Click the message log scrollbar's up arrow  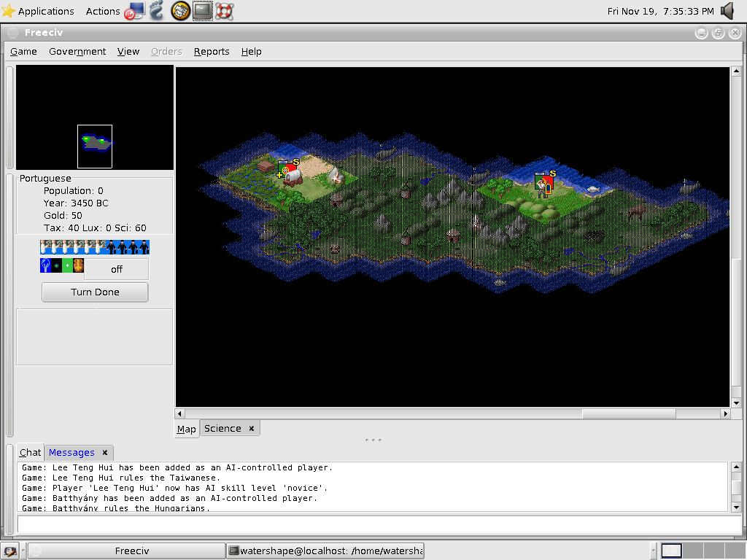tap(736, 467)
